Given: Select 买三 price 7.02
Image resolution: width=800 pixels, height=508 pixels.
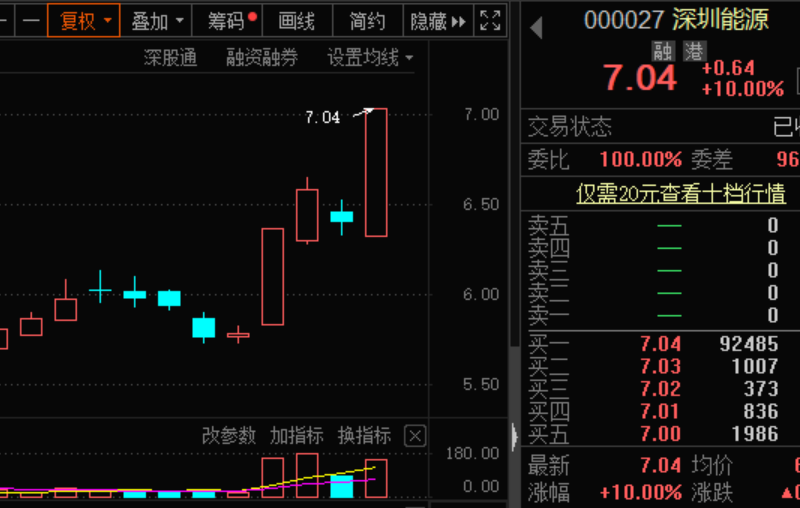Looking at the screenshot, I should tap(661, 389).
